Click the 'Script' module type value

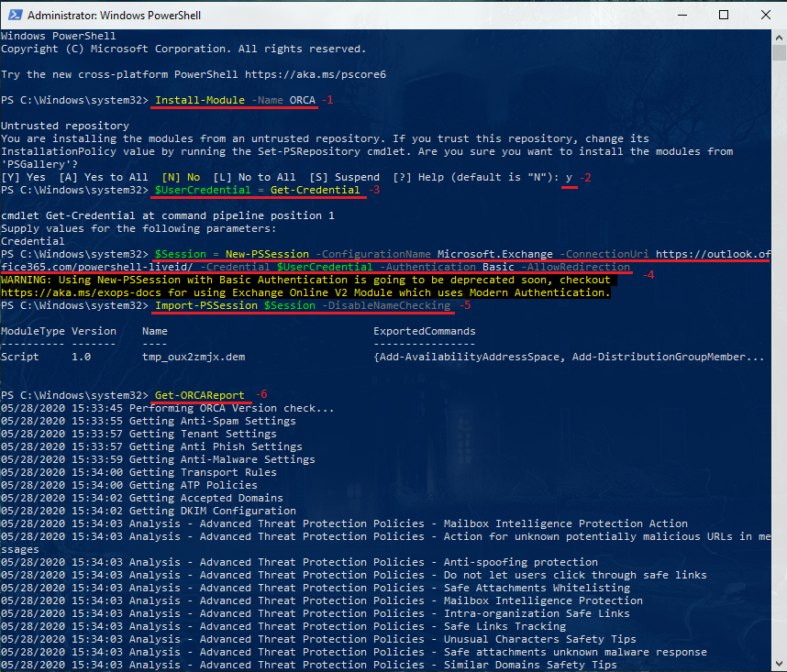coord(19,357)
